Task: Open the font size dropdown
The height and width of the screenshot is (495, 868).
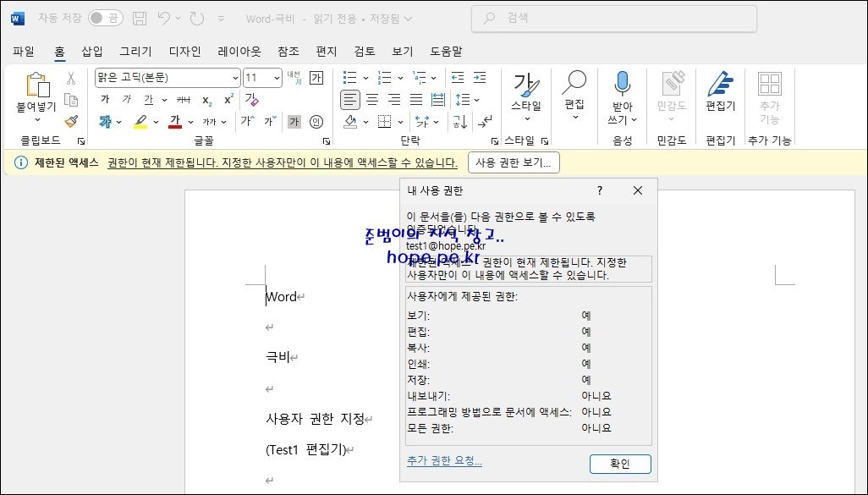Action: (277, 78)
